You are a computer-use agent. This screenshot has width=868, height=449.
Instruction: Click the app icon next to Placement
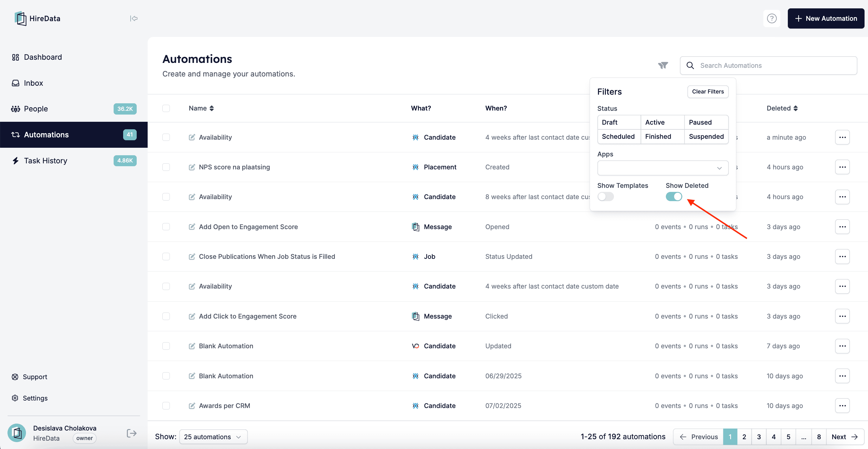point(416,167)
